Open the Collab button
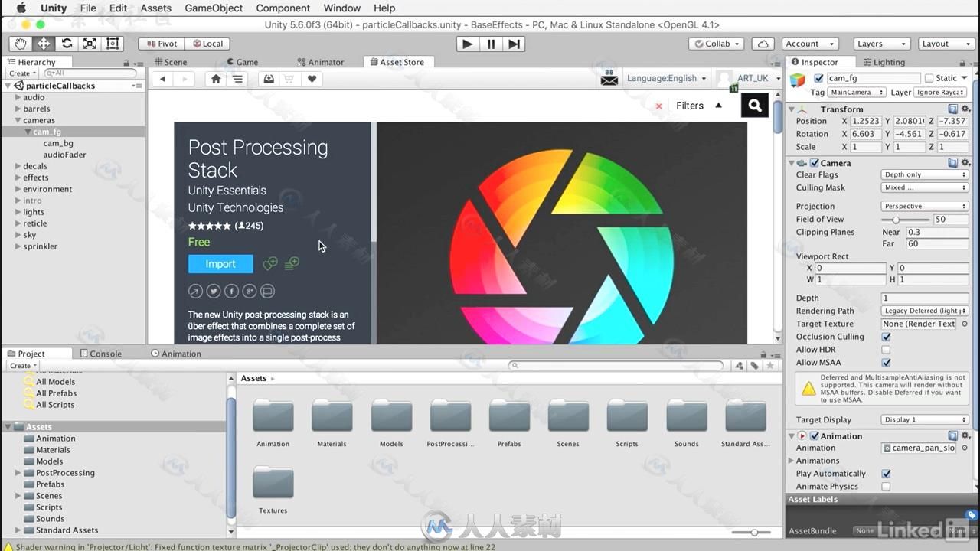The height and width of the screenshot is (551, 980). coord(717,44)
